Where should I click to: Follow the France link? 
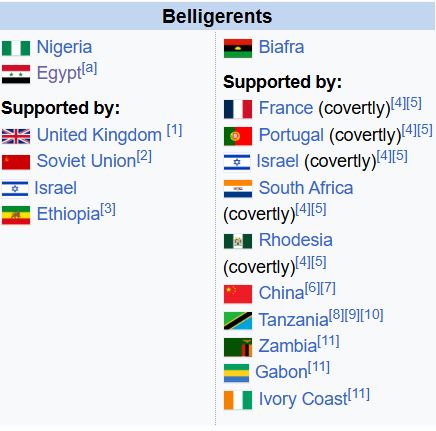[286, 108]
